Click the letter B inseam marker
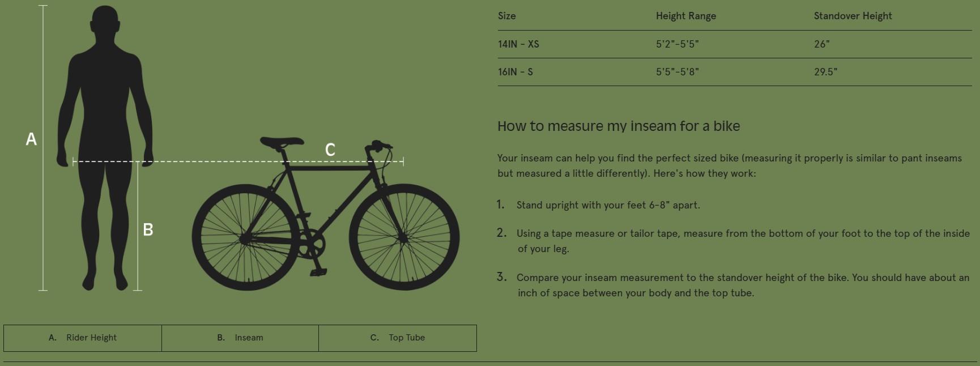Image resolution: width=980 pixels, height=366 pixels. point(148,229)
